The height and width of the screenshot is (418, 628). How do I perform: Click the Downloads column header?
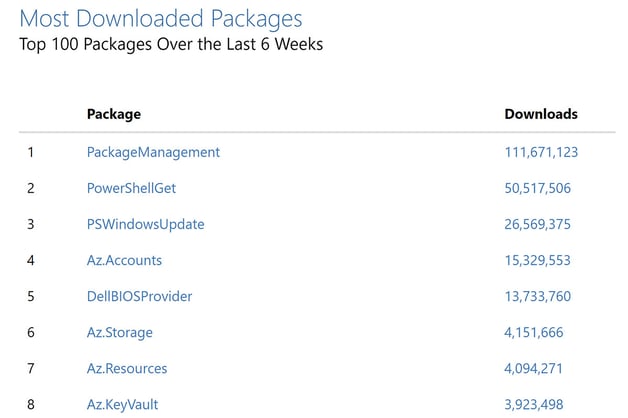pyautogui.click(x=541, y=114)
